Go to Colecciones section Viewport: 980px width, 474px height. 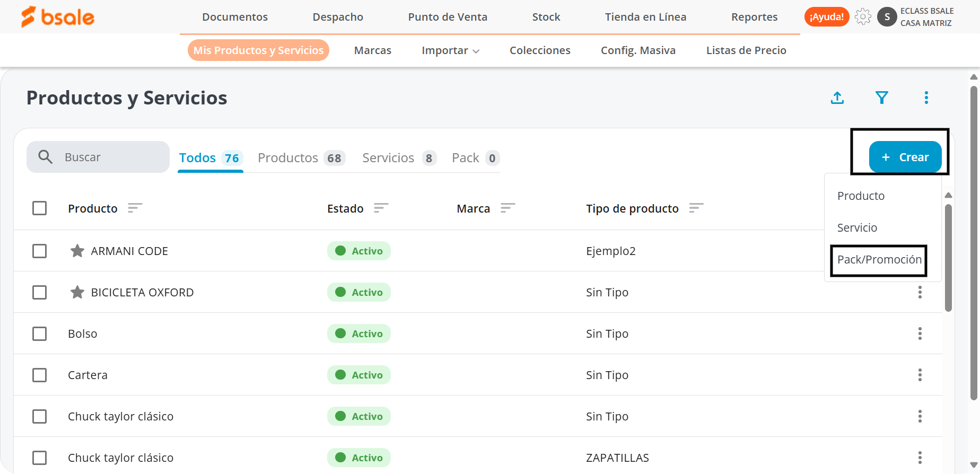pyautogui.click(x=540, y=50)
